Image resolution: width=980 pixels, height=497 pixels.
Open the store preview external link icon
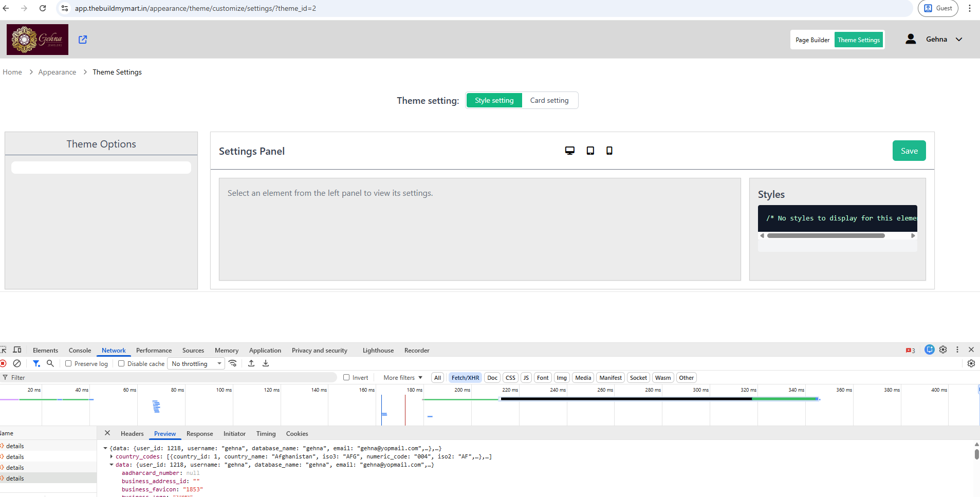tap(83, 40)
